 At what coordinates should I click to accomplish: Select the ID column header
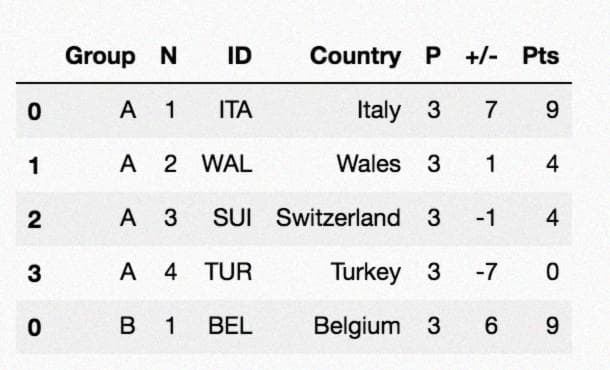click(x=240, y=56)
